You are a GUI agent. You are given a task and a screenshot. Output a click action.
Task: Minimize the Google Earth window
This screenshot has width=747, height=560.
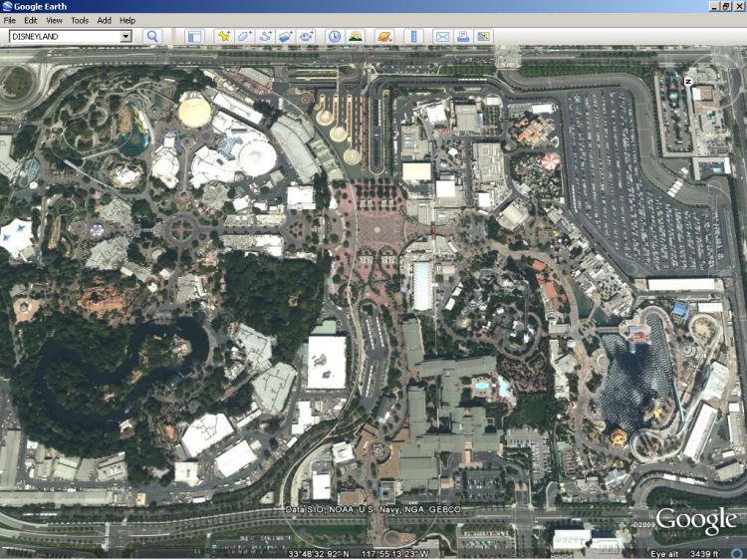[x=714, y=6]
